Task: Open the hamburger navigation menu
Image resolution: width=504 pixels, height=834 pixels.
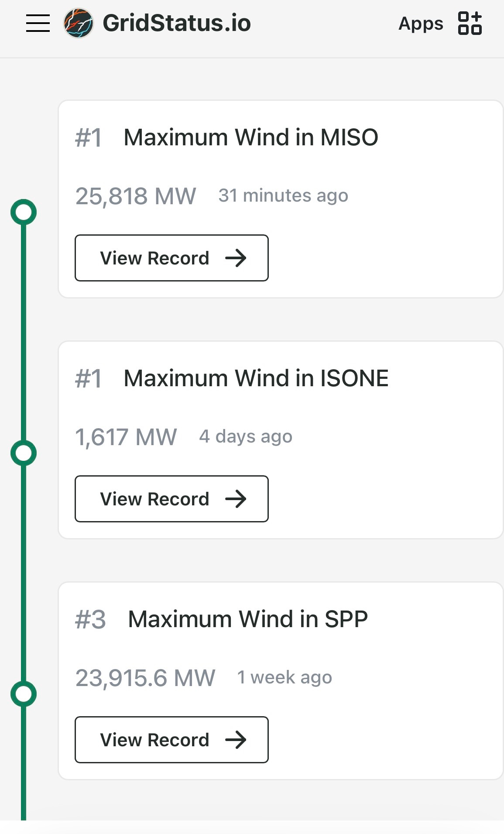Action: pos(38,23)
